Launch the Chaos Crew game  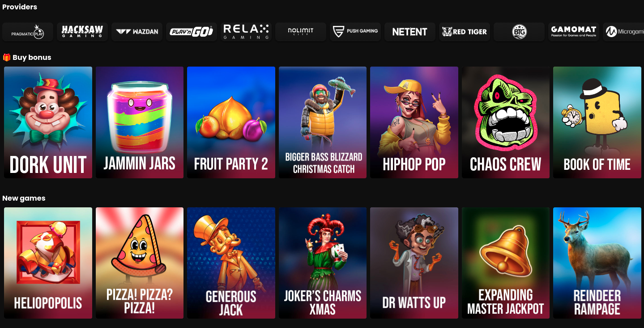[506, 122]
